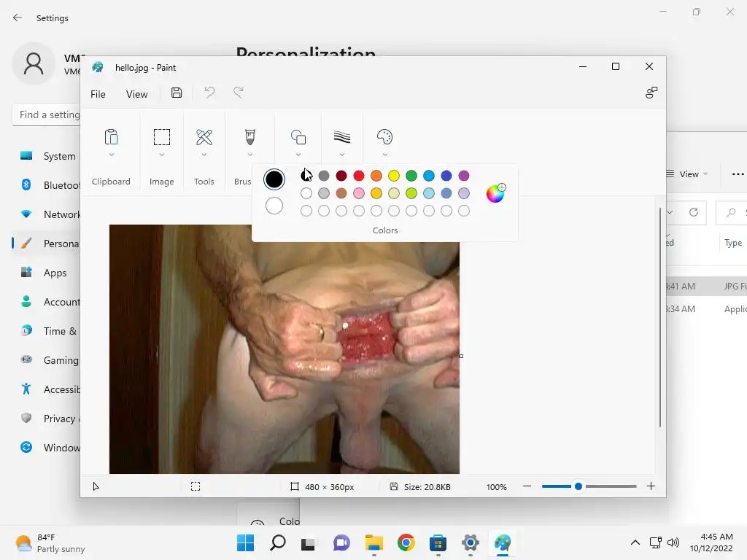Screen dimensions: 747x560
Task: Select the Brushes tool icon
Action: [249, 137]
